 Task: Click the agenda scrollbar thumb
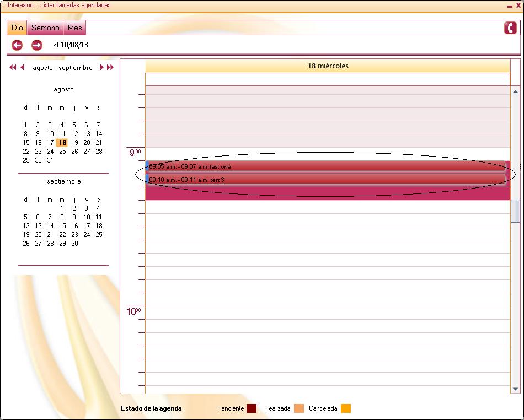515,211
